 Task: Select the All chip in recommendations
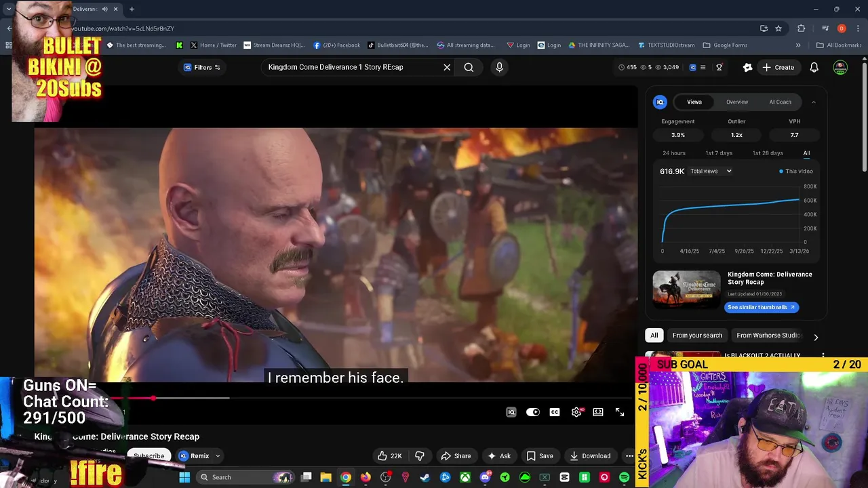point(654,335)
